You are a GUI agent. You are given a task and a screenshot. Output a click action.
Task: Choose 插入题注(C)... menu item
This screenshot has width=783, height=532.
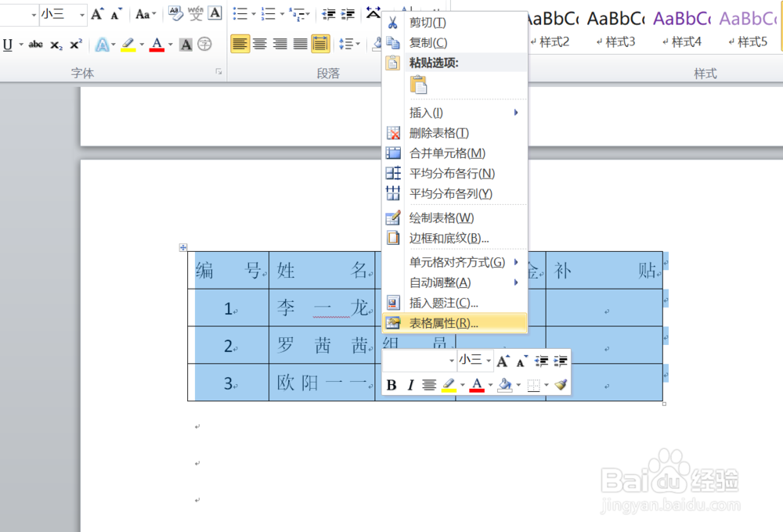[454, 303]
